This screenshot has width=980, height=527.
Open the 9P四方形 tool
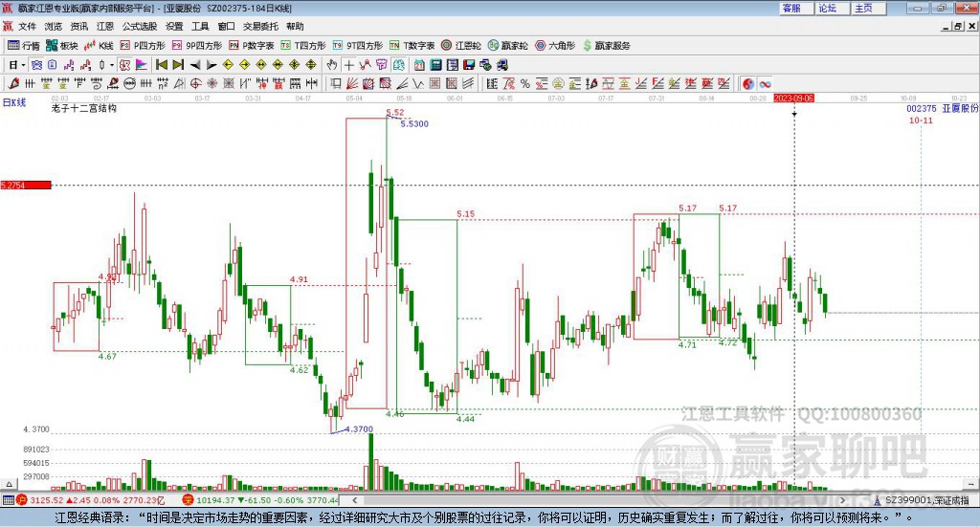[x=197, y=46]
